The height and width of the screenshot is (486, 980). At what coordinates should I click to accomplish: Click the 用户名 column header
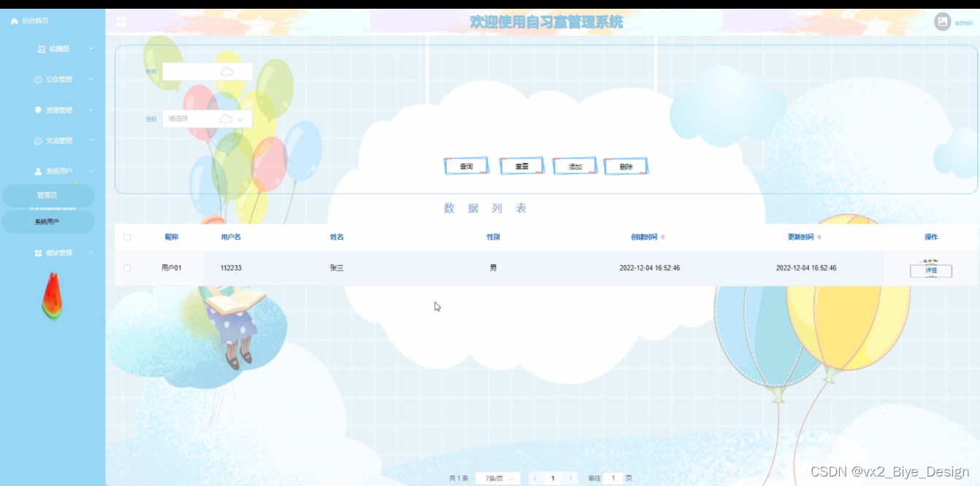click(x=231, y=237)
